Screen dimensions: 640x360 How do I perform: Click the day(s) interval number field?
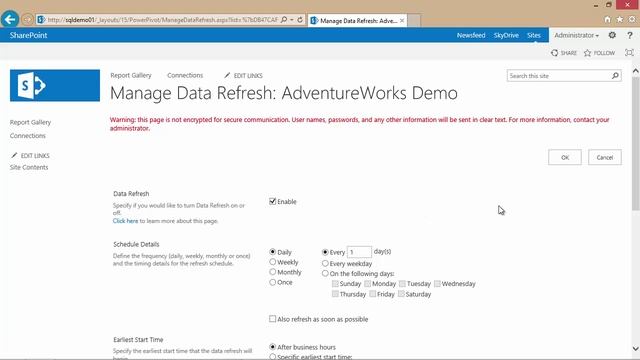coord(359,252)
